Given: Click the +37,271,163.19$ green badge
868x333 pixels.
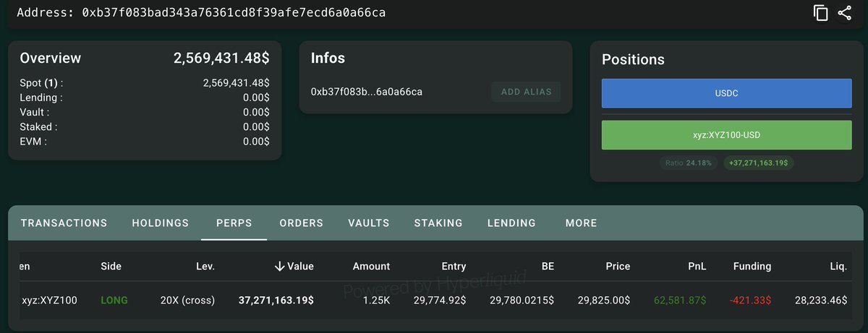Looking at the screenshot, I should click(759, 163).
